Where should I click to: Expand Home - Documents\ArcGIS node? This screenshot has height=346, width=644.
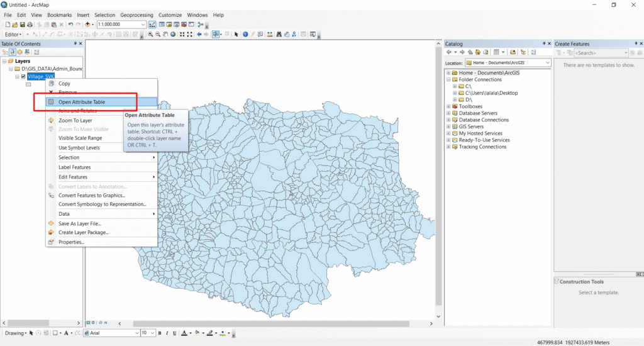(x=448, y=73)
